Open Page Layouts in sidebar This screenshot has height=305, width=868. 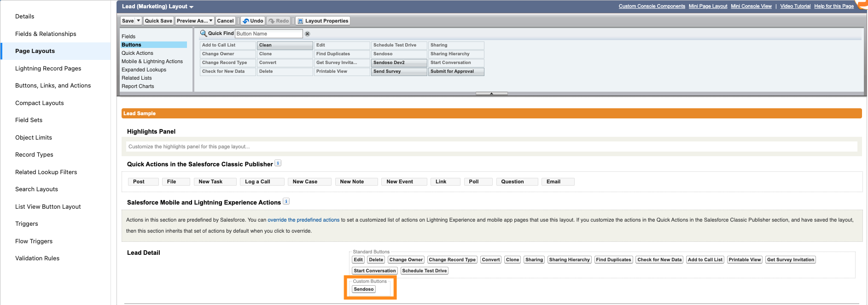tap(35, 51)
